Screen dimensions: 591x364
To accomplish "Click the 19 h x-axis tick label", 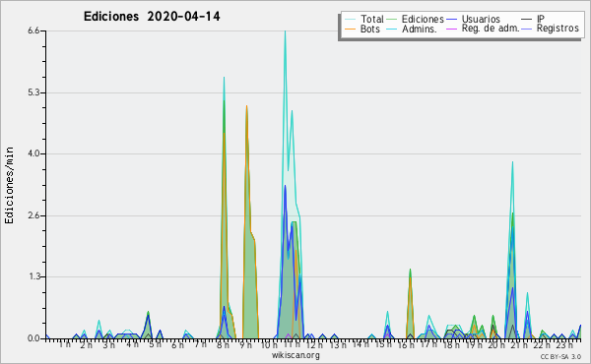I will [x=474, y=344].
